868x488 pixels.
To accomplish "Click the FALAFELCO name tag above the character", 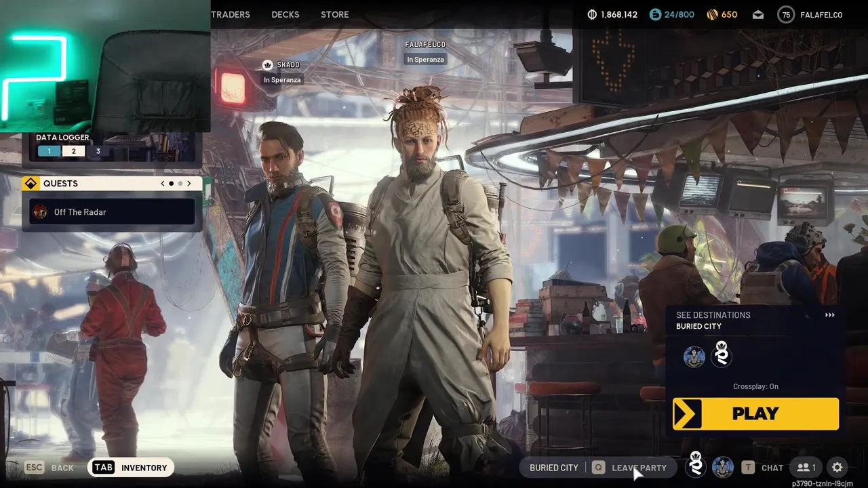I will click(x=425, y=45).
